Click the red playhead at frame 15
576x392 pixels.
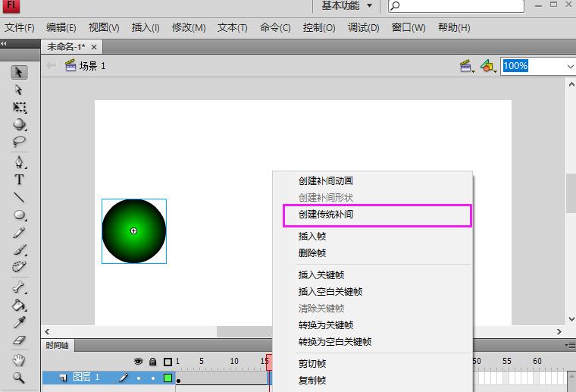click(269, 362)
